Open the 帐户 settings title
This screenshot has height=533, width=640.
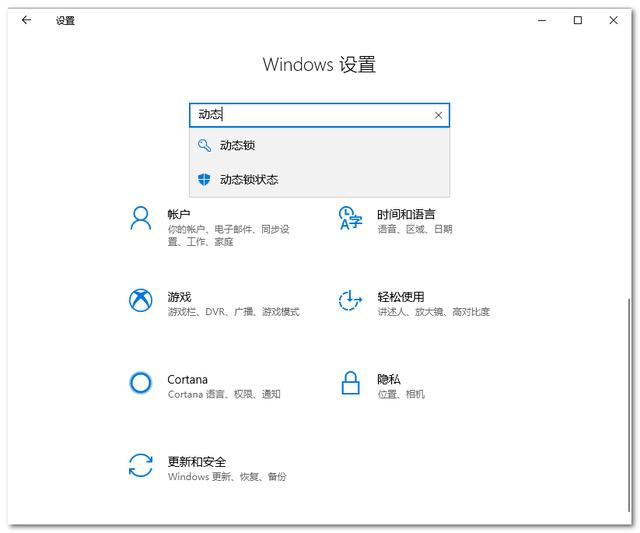(179, 214)
